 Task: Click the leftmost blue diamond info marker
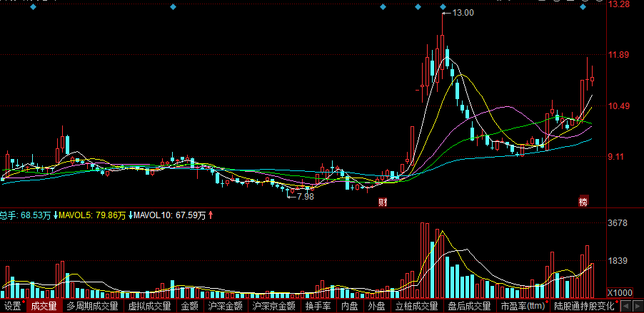[x=34, y=7]
